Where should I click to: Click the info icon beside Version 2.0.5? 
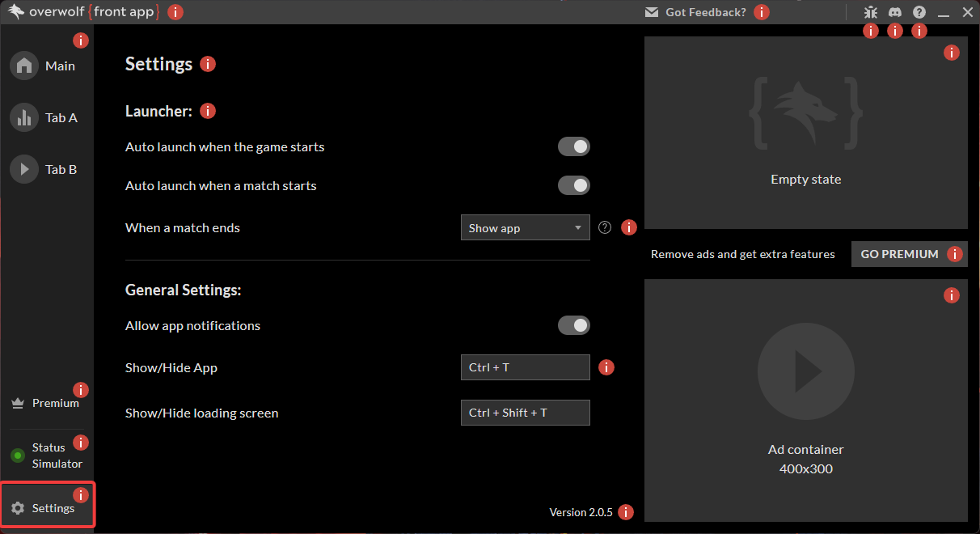[626, 512]
